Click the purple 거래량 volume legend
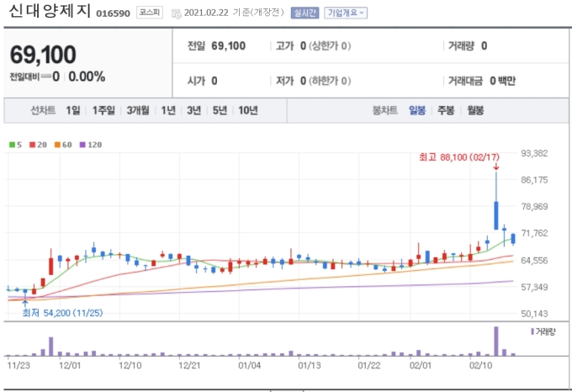572x392 pixels. [543, 331]
